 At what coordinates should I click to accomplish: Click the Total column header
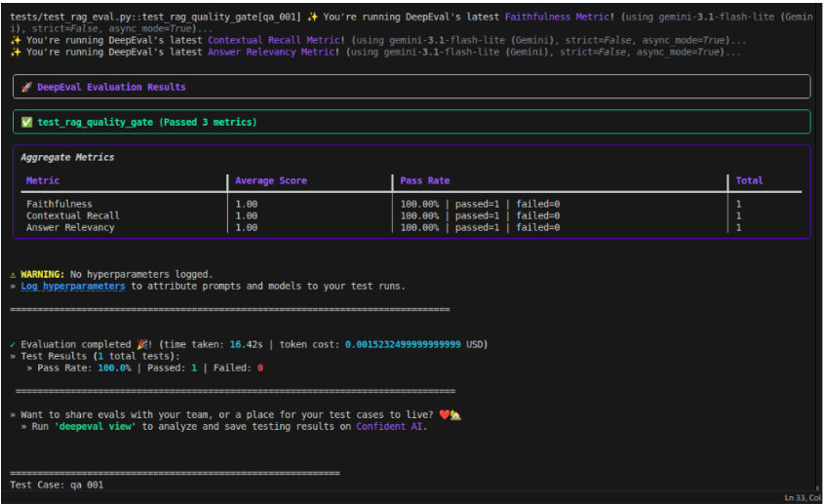[749, 180]
